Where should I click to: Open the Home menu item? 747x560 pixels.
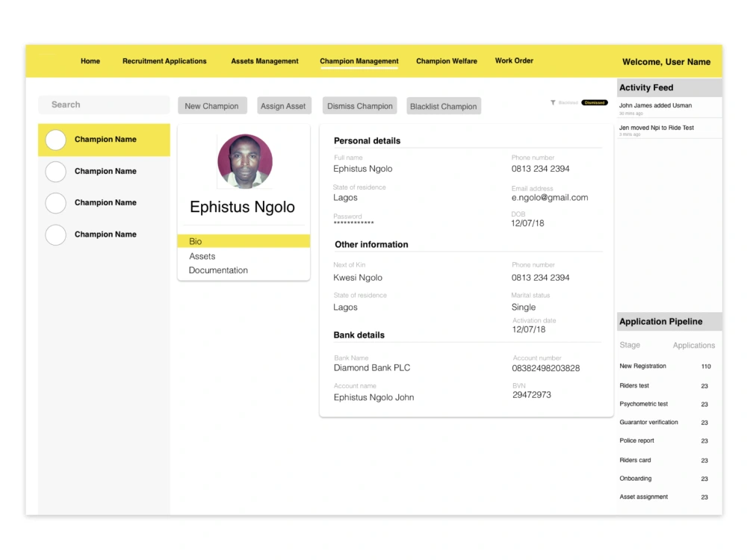[x=90, y=61]
